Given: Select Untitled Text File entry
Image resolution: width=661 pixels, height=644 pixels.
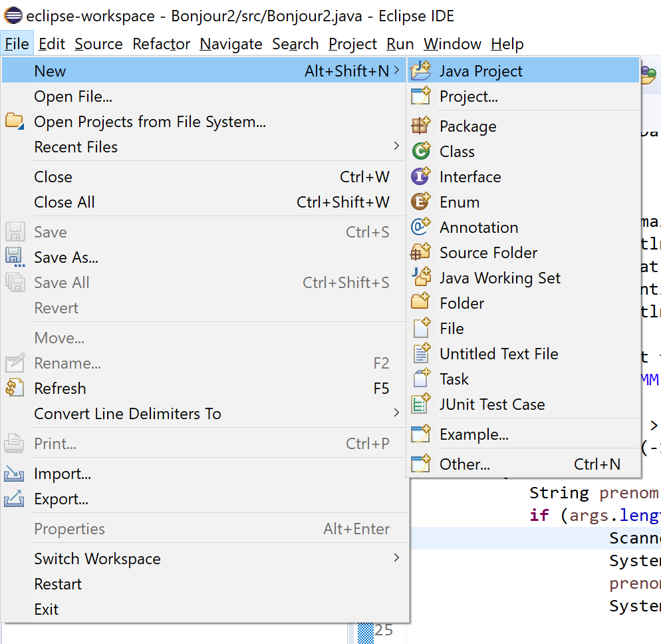Looking at the screenshot, I should [x=499, y=354].
